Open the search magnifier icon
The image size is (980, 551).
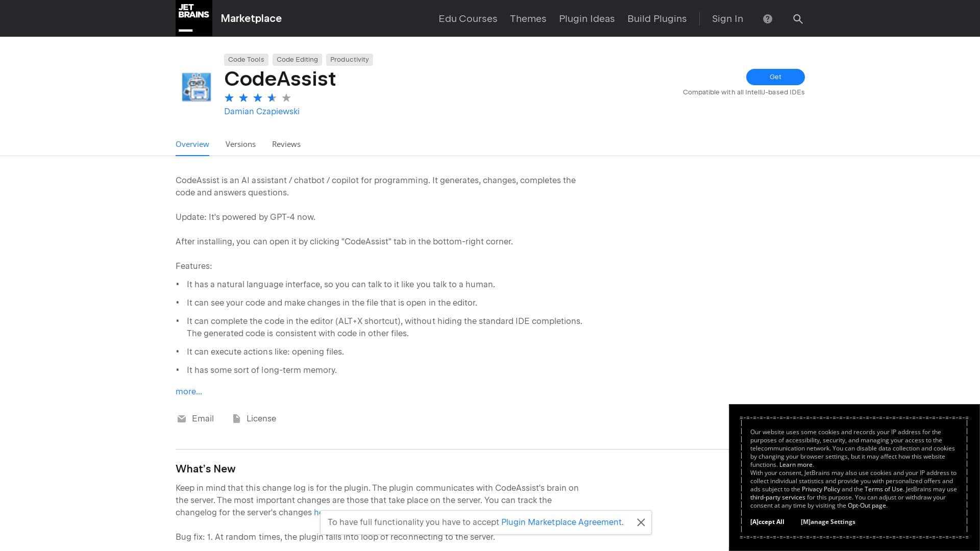click(x=797, y=19)
